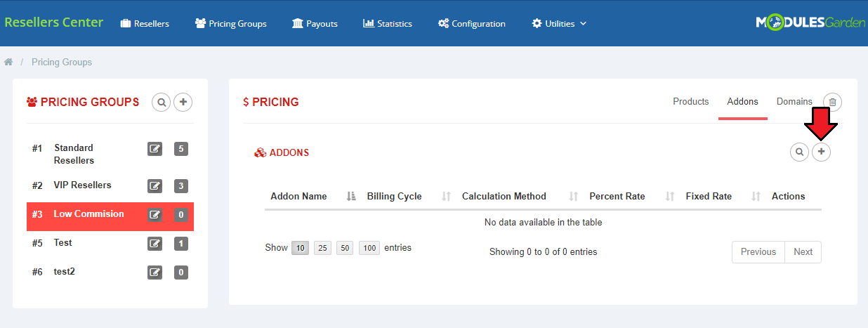Open the Resellers menu
This screenshot has width=868, height=328.
coord(145,23)
